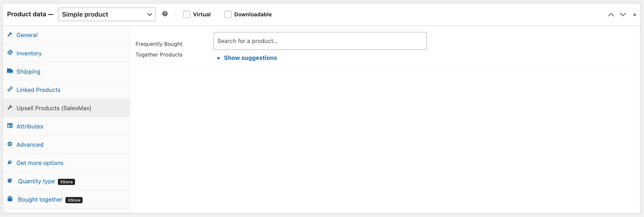644x217 pixels.
Task: Click the Bought together bag icon
Action: pyautogui.click(x=10, y=199)
